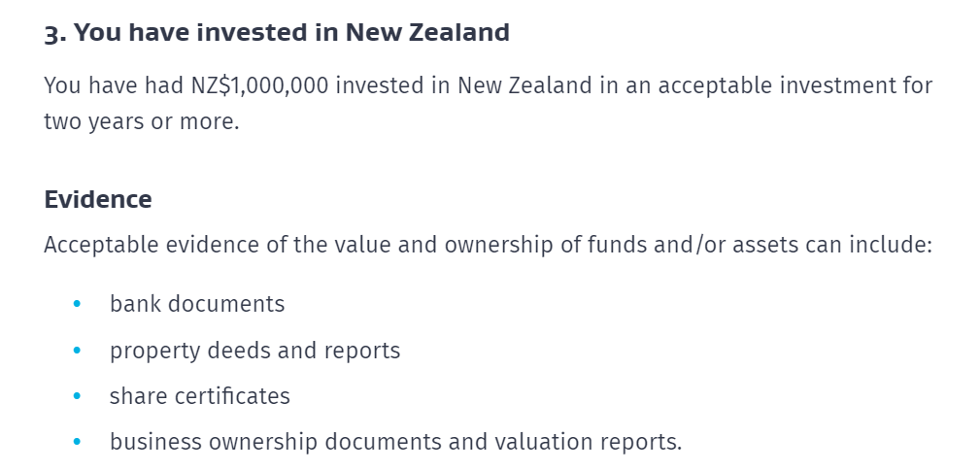
Task: Click the 'Evidence' subheading
Action: (98, 199)
